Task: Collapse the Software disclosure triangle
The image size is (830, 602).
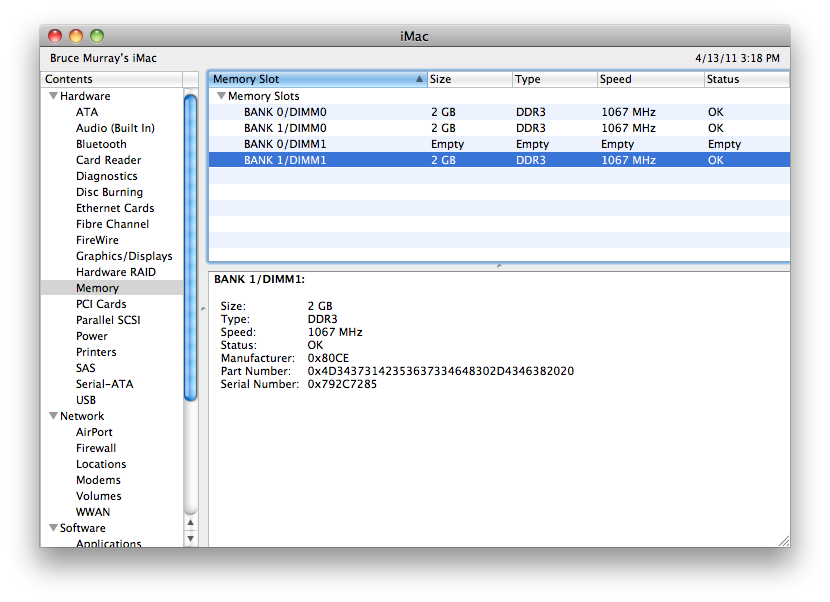Action: [53, 527]
